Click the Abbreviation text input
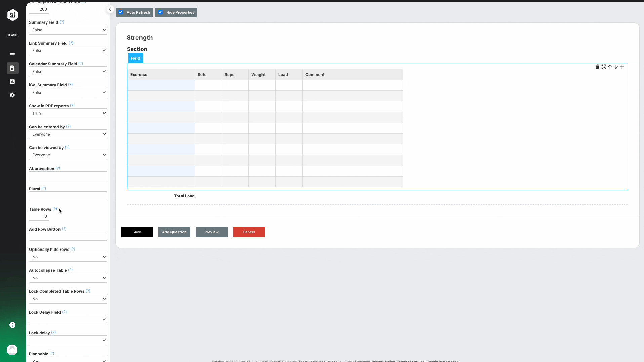 point(68,176)
